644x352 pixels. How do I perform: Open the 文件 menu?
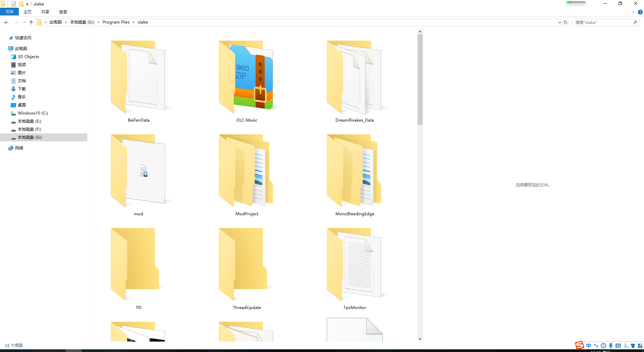[x=9, y=12]
